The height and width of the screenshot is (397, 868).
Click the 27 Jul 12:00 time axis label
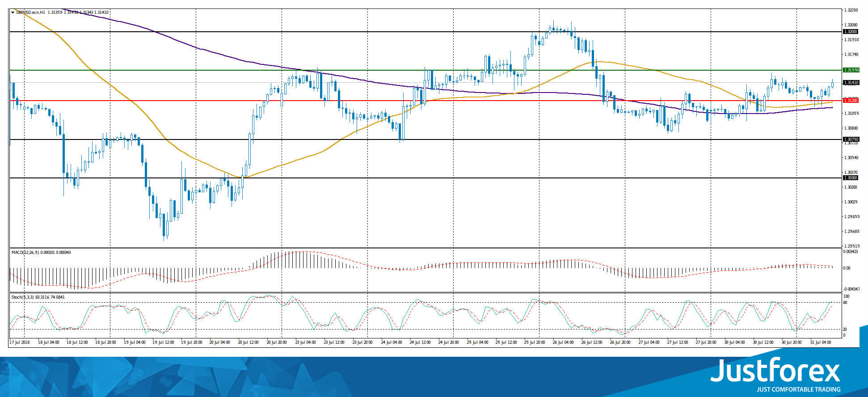[x=678, y=342]
